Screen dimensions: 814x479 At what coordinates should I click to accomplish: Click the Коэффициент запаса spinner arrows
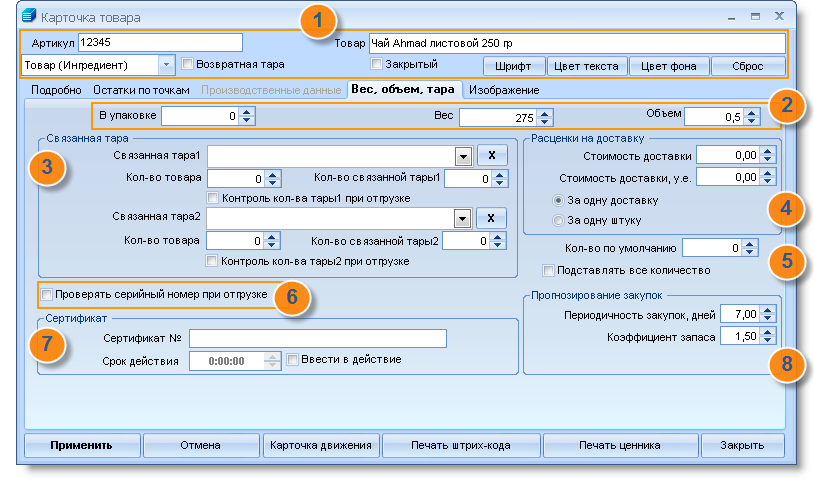[x=768, y=337]
